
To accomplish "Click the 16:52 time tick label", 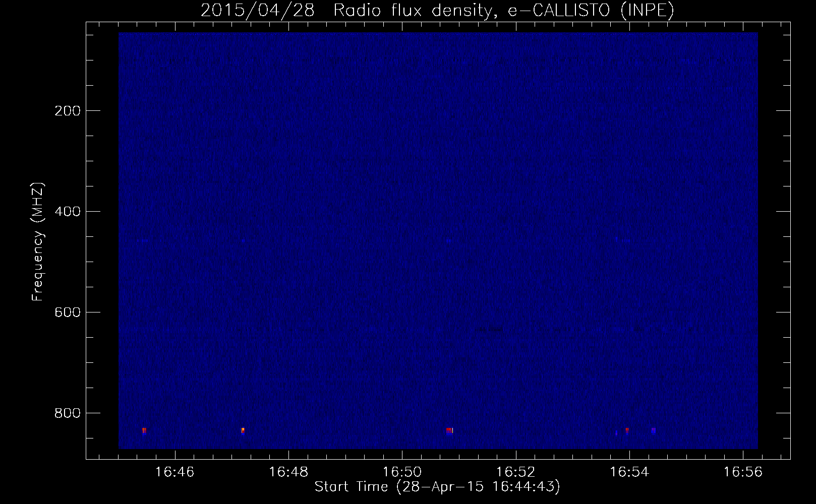I will pos(515,472).
